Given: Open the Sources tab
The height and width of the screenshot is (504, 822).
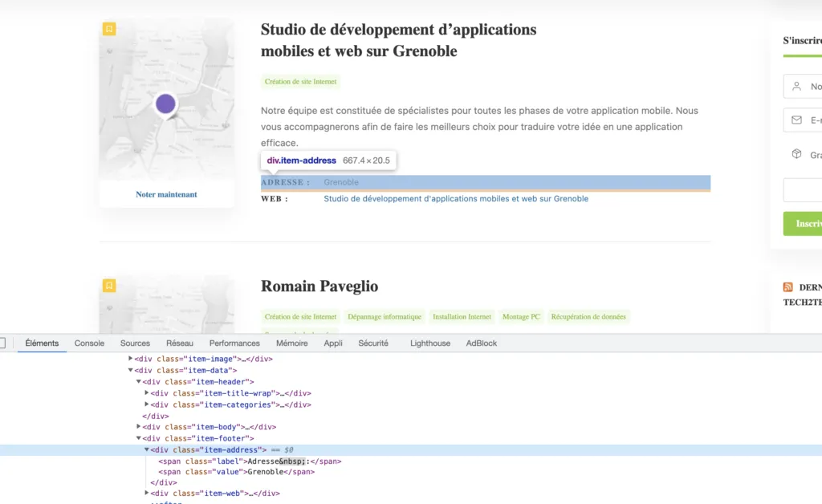Looking at the screenshot, I should tap(135, 343).
